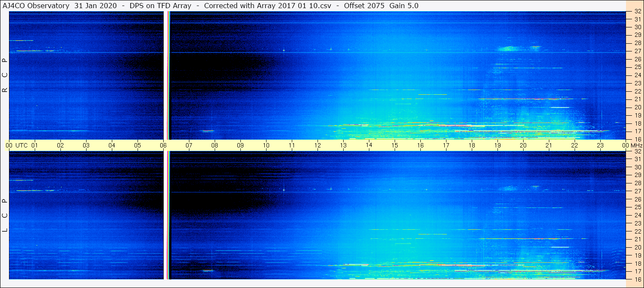Click the vertical LCP panel label
This screenshot has width=644, height=288.
coord(5,216)
